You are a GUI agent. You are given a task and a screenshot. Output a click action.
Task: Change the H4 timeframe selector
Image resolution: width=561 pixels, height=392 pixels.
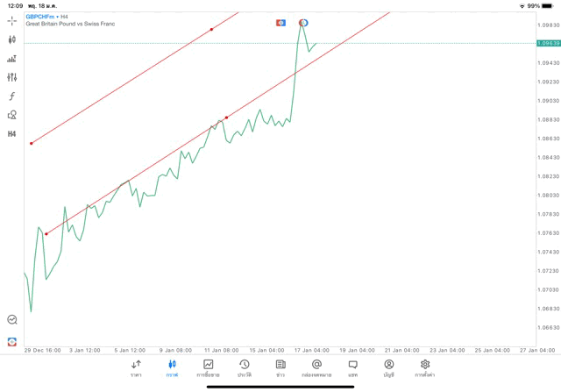[x=12, y=134]
